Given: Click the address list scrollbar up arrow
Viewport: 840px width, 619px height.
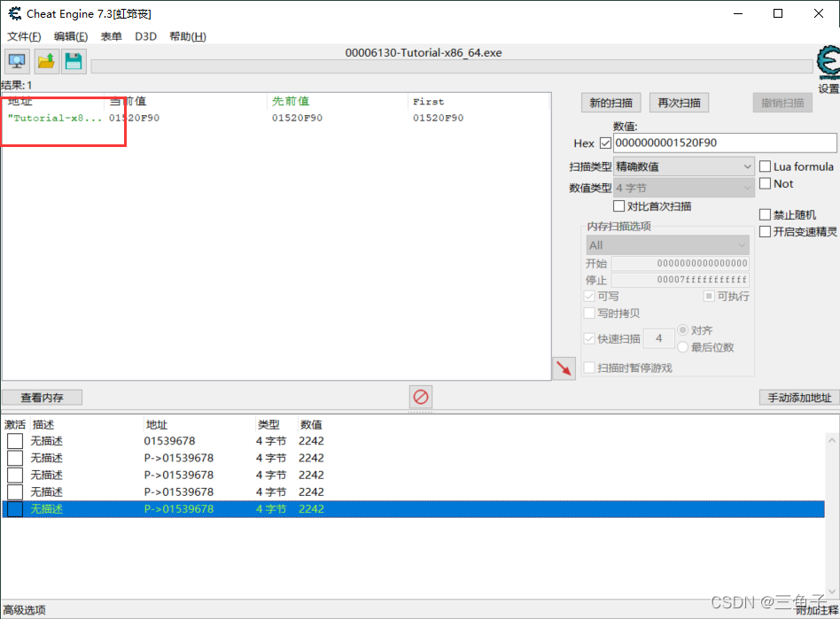Looking at the screenshot, I should (831, 440).
